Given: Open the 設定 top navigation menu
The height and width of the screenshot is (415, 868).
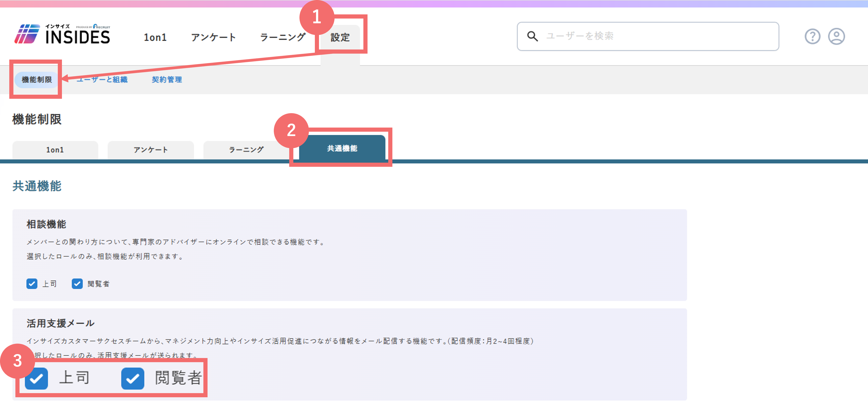Looking at the screenshot, I should point(340,37).
